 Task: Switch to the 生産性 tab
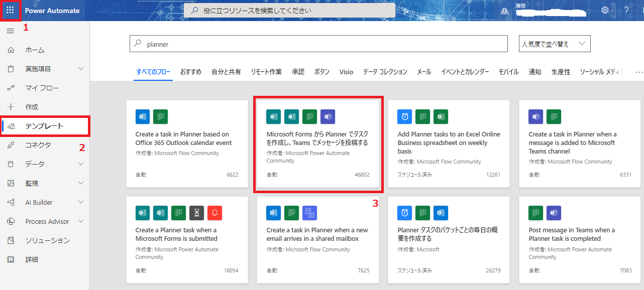click(561, 72)
